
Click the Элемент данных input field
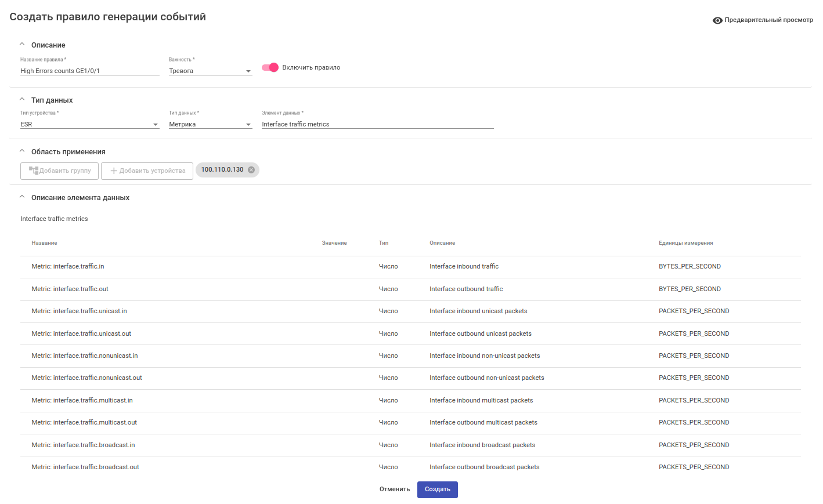coord(377,125)
